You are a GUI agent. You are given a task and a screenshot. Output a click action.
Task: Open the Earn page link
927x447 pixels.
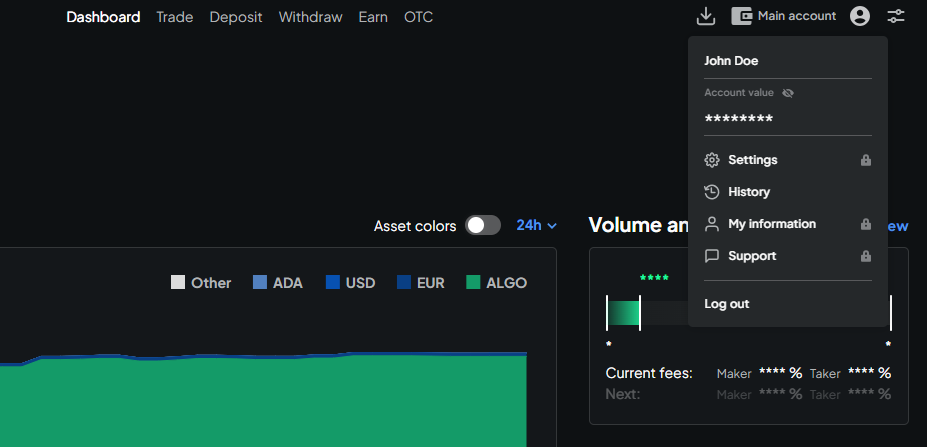(373, 17)
